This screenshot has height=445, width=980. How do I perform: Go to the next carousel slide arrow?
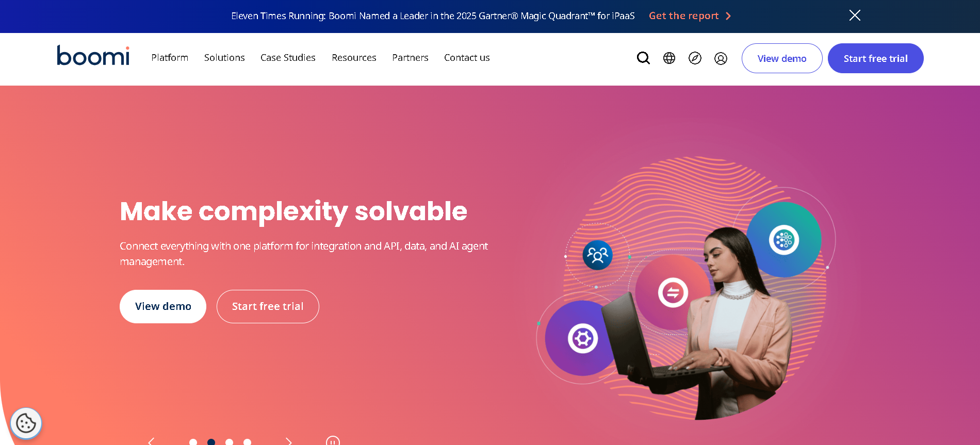pyautogui.click(x=289, y=441)
